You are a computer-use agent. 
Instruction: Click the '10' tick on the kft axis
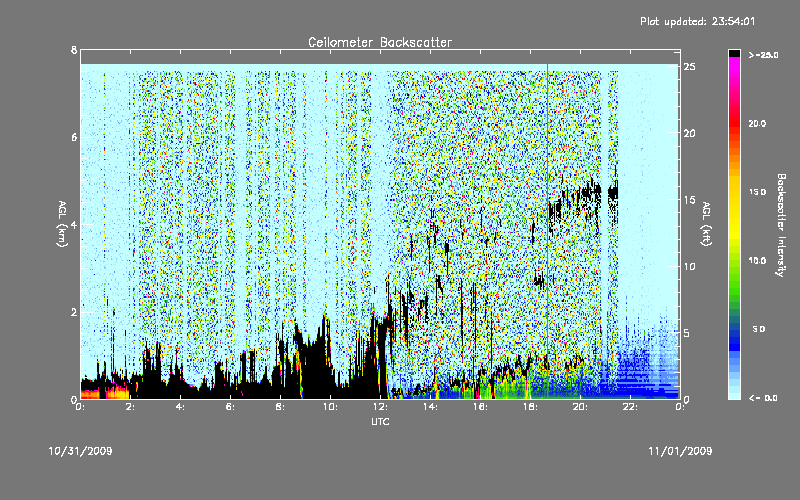point(689,267)
